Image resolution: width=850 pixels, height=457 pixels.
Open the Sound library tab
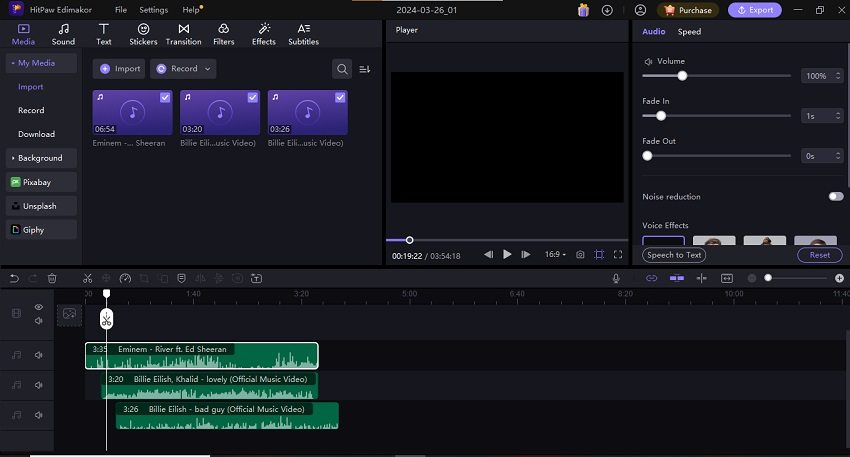coord(63,34)
